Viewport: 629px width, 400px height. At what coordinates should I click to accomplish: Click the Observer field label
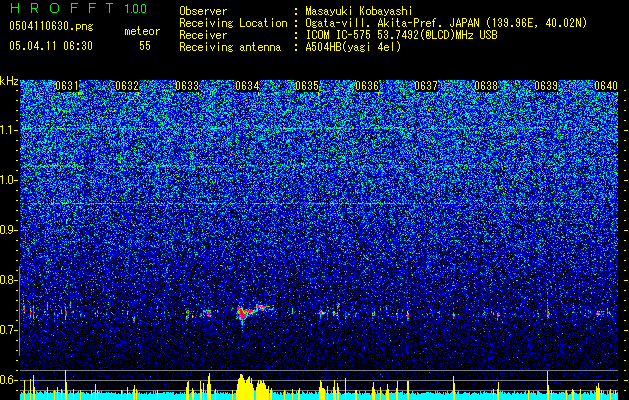[203, 11]
